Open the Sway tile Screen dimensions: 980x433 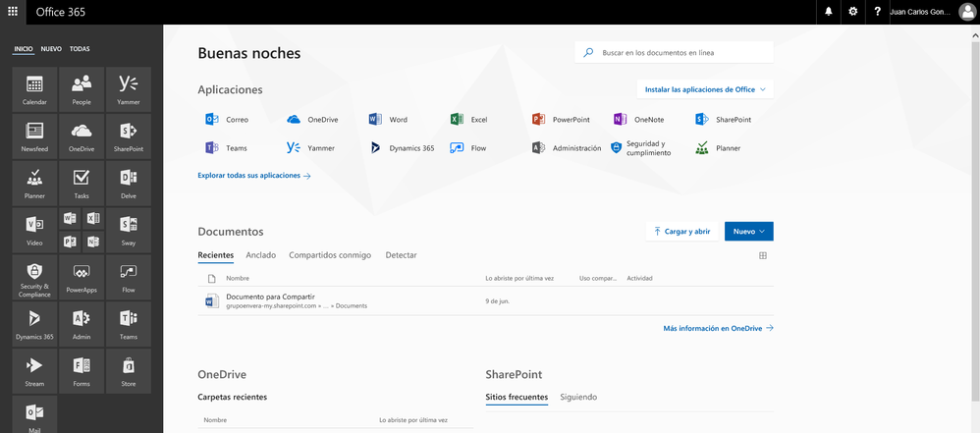point(129,230)
